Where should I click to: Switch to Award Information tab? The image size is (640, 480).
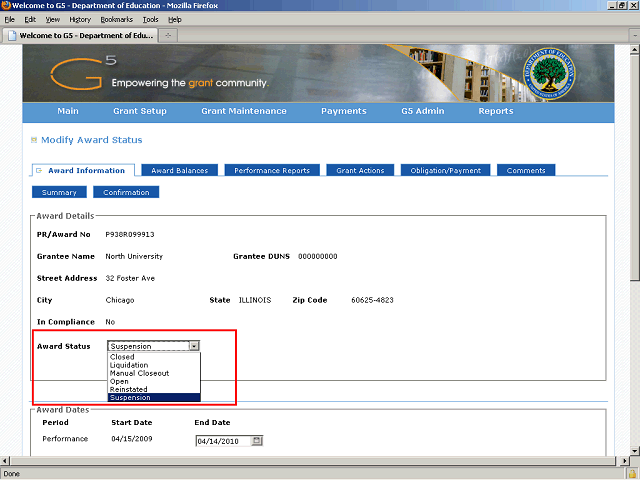click(82, 171)
